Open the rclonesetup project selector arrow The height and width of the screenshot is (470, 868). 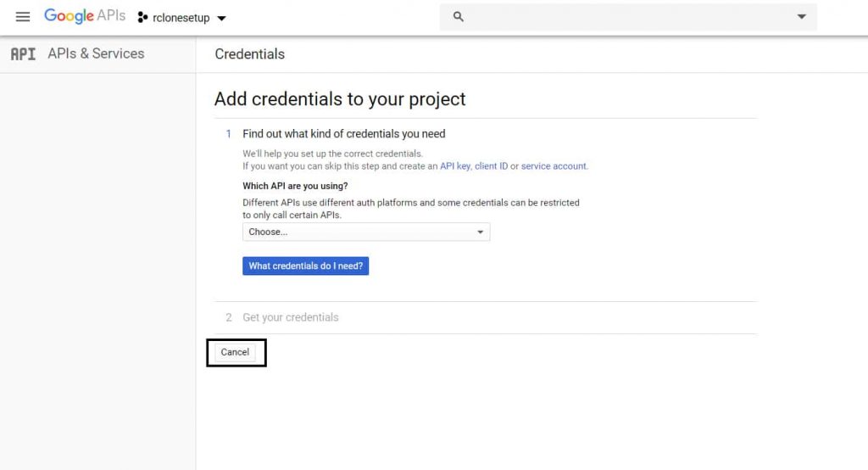click(x=221, y=19)
